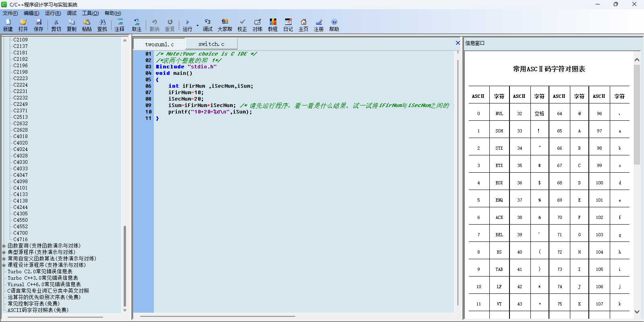644x322 pixels.
Task: Click the 调试 (Debug) toolbar icon
Action: pos(207,25)
